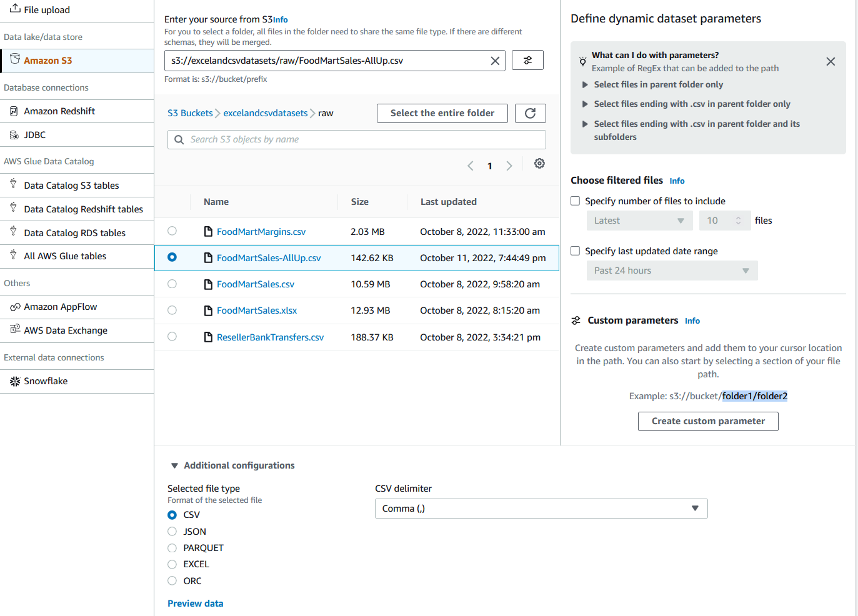Open the Past 24 hours dropdown

click(x=672, y=271)
